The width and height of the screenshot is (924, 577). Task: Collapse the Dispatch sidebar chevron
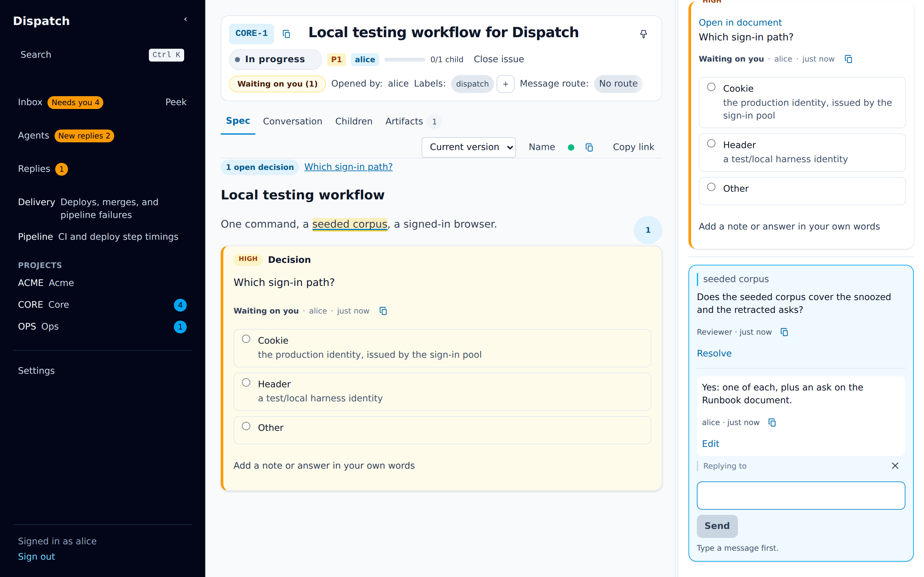point(185,19)
